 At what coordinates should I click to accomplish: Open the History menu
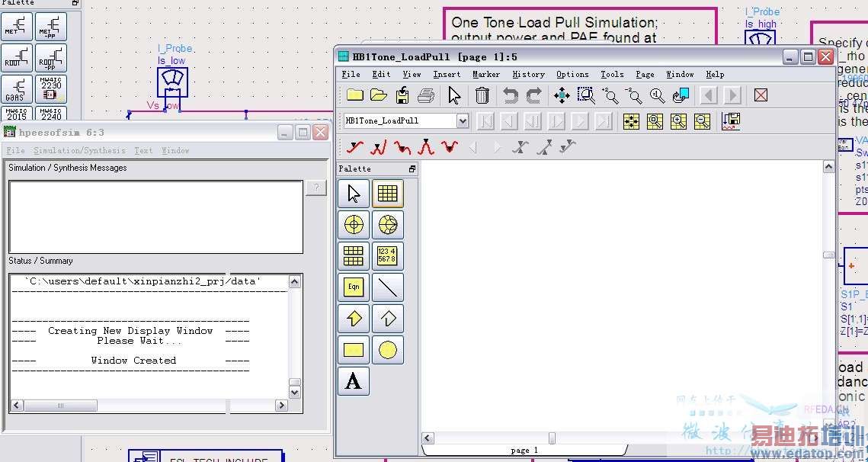click(x=528, y=74)
